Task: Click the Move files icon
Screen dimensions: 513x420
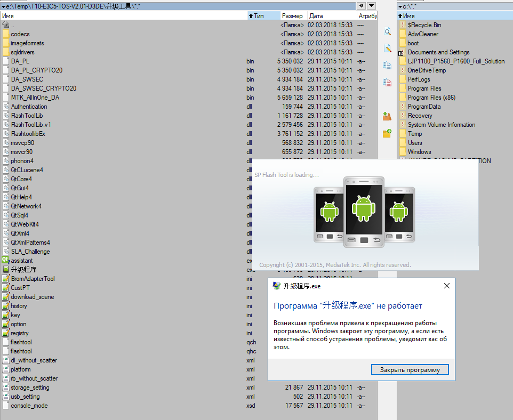Action: click(x=388, y=82)
